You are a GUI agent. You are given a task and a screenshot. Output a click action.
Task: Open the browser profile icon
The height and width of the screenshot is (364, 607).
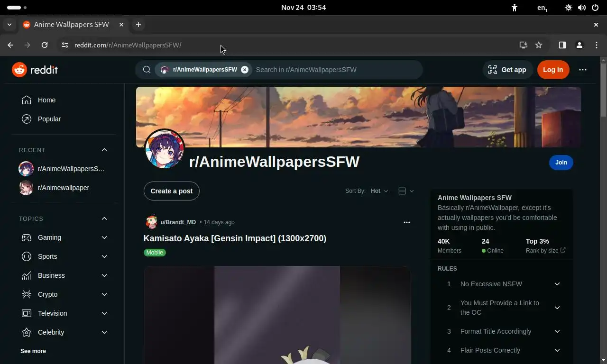click(579, 45)
